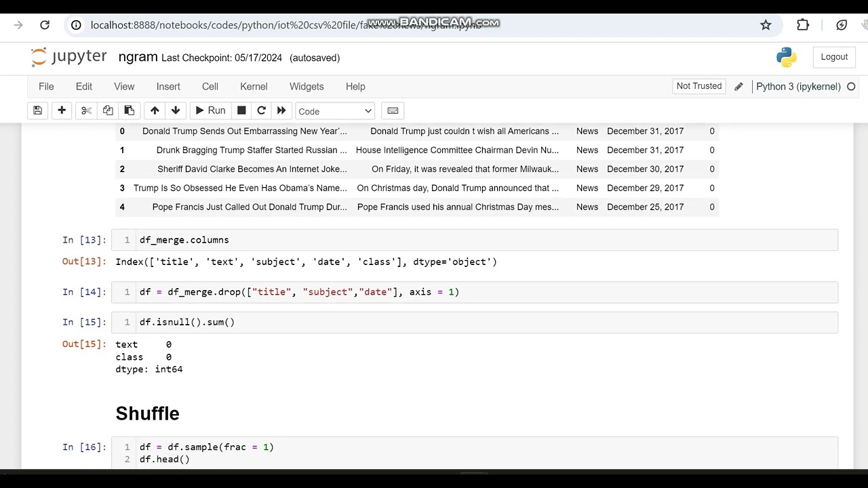Paste cells below icon
868x488 pixels.
129,110
